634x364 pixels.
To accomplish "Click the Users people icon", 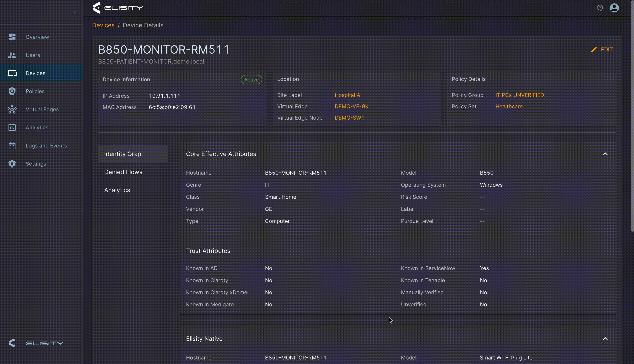I will point(12,55).
